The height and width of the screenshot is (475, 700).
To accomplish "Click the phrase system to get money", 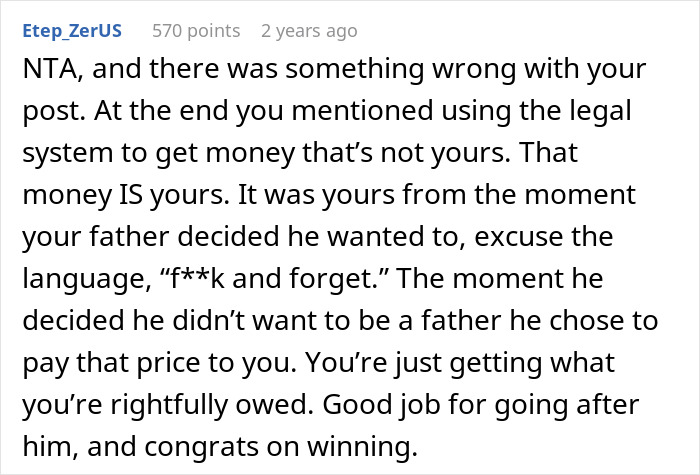I will [159, 153].
